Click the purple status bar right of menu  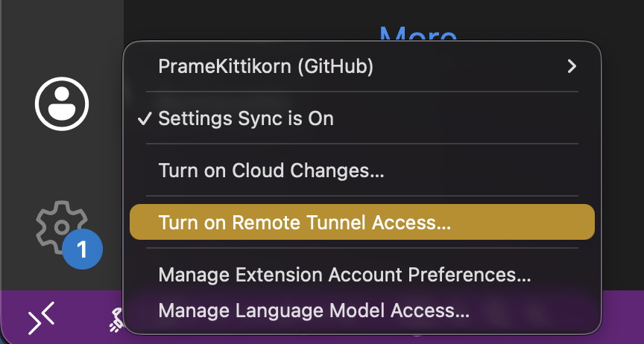(x=622, y=319)
